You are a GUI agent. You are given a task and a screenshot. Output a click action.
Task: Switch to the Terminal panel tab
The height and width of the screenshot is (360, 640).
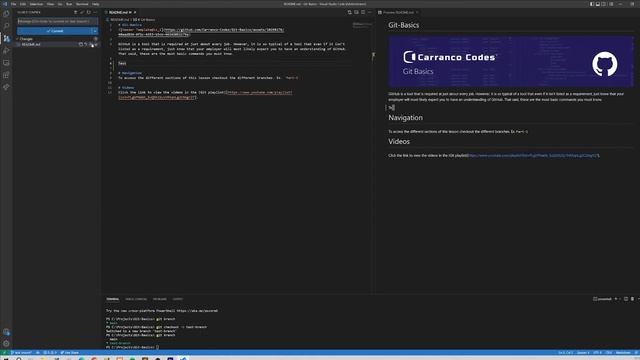(113, 299)
